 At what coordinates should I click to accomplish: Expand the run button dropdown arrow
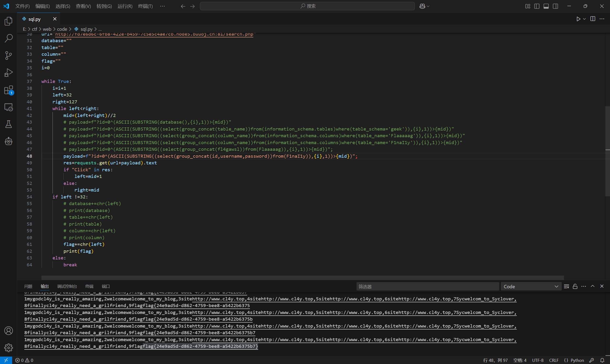tap(585, 19)
